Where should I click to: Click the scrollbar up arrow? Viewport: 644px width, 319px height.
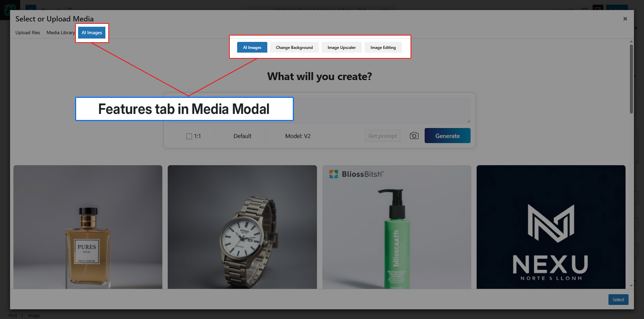(x=631, y=42)
